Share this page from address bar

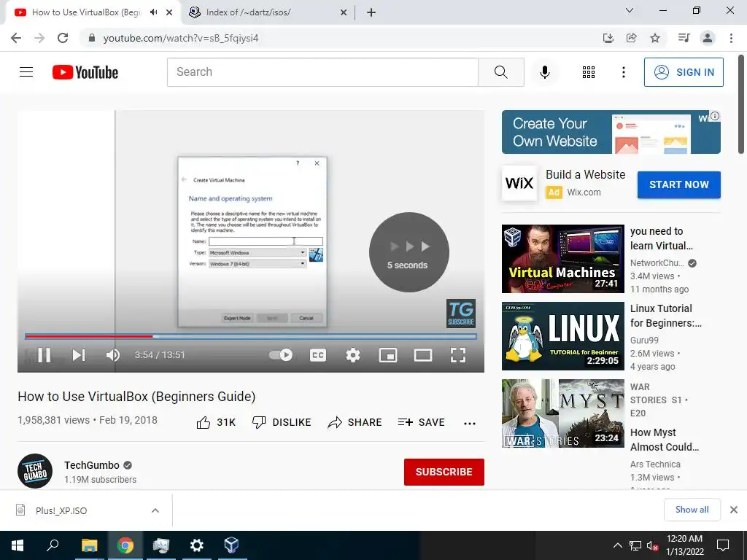point(631,38)
